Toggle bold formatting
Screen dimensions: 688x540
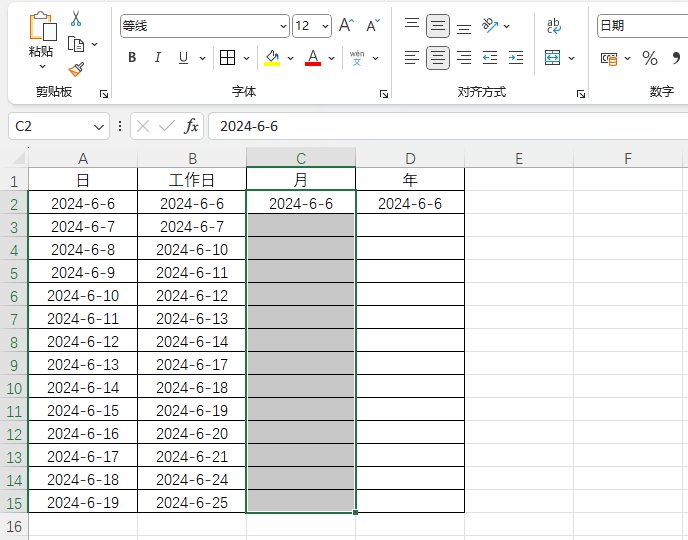[x=132, y=57]
